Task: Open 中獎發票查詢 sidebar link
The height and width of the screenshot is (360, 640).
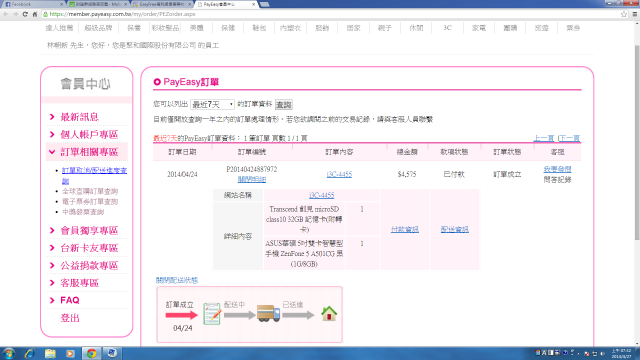Action: [83, 212]
